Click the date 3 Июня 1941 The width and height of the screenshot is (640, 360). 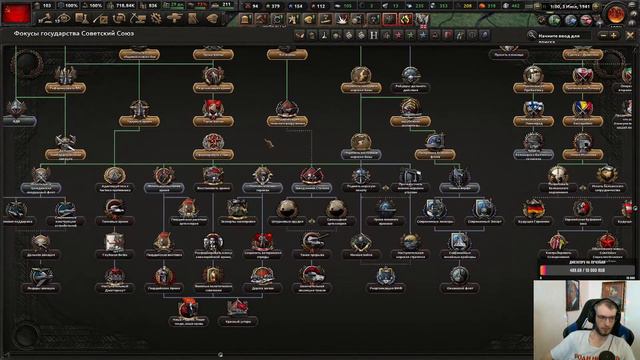click(x=569, y=7)
